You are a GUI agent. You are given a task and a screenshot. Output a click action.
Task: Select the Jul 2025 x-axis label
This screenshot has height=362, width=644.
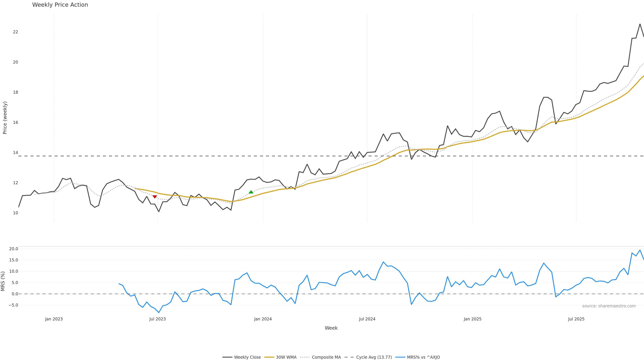576,319
